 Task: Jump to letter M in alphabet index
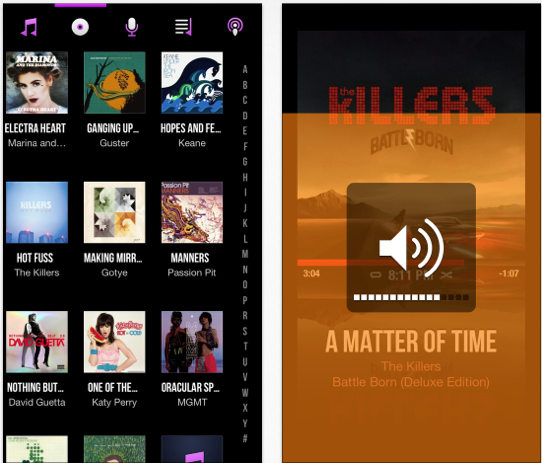(x=245, y=254)
